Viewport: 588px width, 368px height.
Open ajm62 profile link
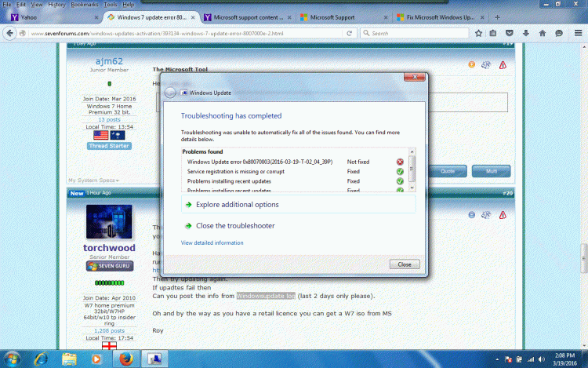pyautogui.click(x=109, y=60)
